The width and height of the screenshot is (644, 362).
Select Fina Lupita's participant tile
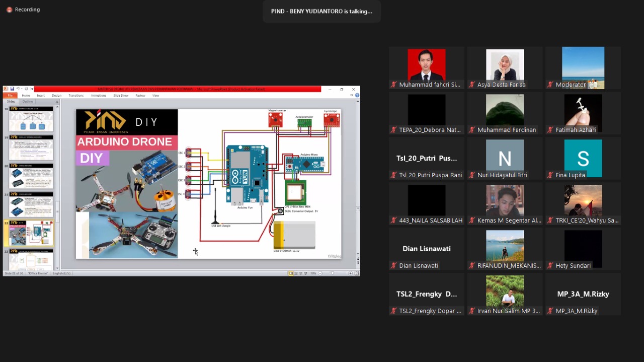click(583, 158)
